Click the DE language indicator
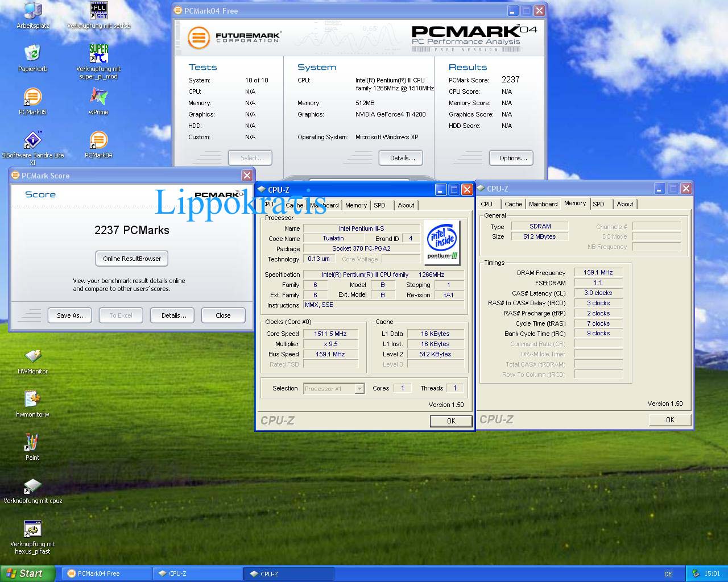Viewport: 728px width, 582px height. (668, 573)
